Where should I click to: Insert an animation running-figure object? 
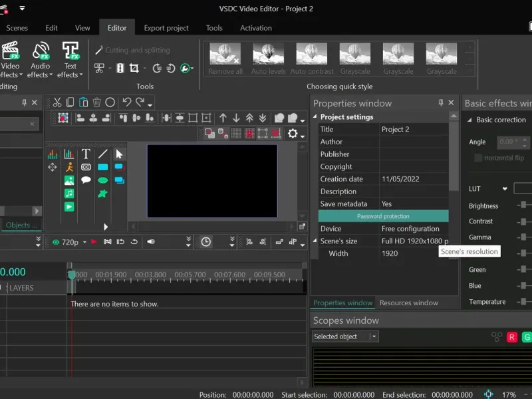coord(69,167)
